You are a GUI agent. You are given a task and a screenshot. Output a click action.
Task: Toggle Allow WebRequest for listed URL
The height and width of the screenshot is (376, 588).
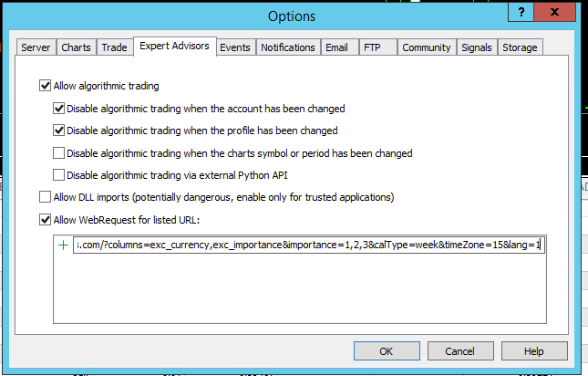click(46, 219)
